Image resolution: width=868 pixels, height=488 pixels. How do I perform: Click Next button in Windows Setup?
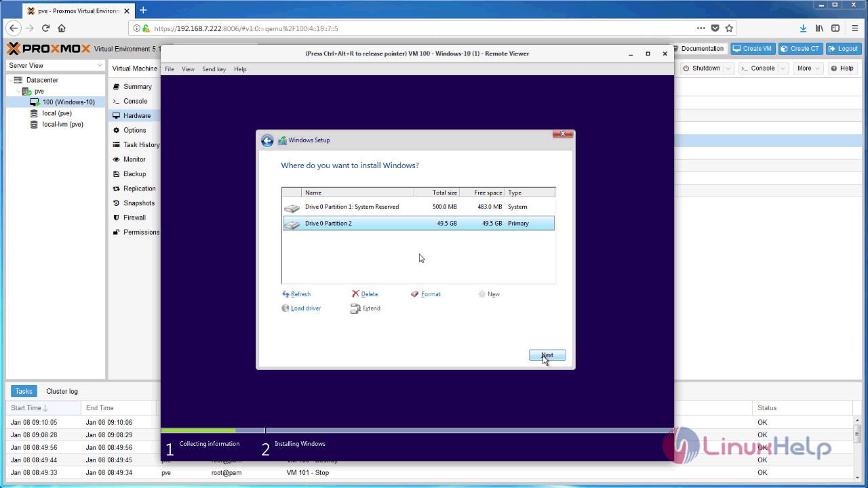[x=547, y=355]
